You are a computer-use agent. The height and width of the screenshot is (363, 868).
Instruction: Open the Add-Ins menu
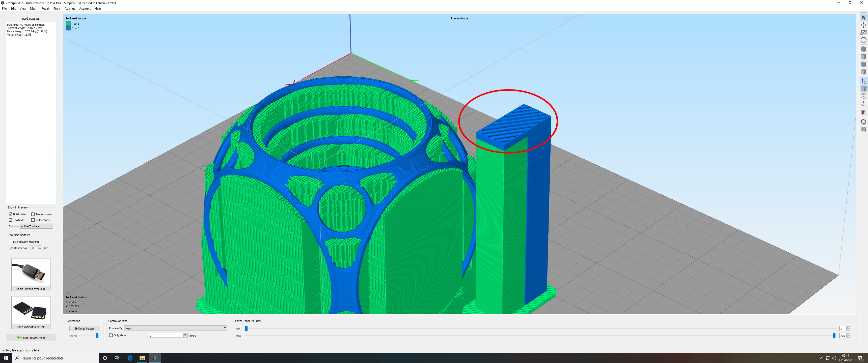click(70, 9)
